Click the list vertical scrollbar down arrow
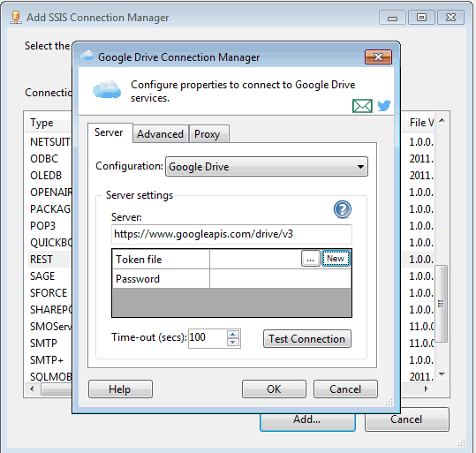 [x=442, y=374]
